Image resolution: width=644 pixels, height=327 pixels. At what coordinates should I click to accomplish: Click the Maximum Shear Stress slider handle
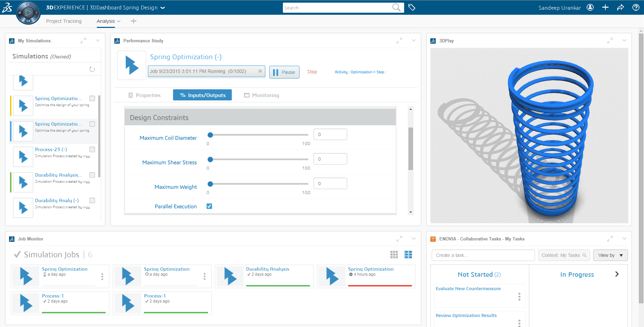[210, 159]
